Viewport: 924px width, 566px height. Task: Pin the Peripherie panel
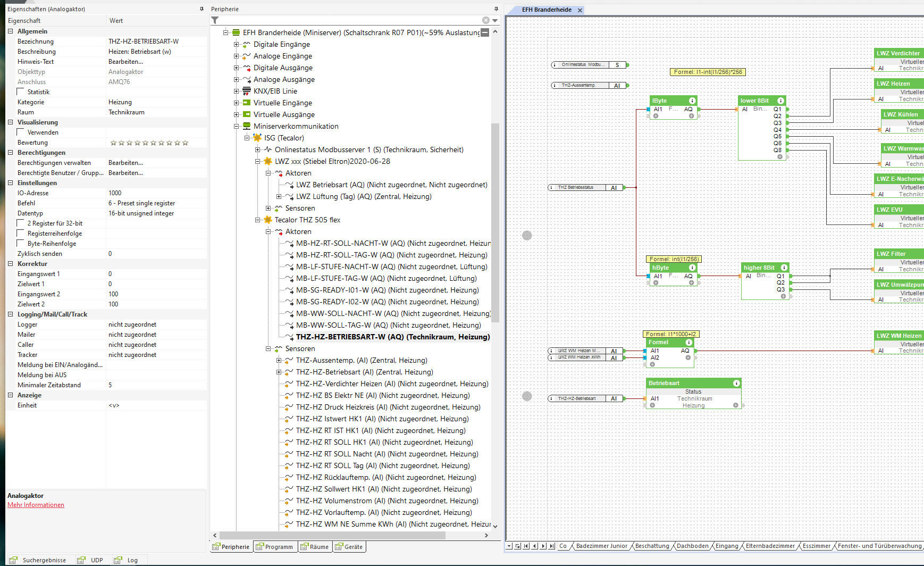pyautogui.click(x=496, y=9)
